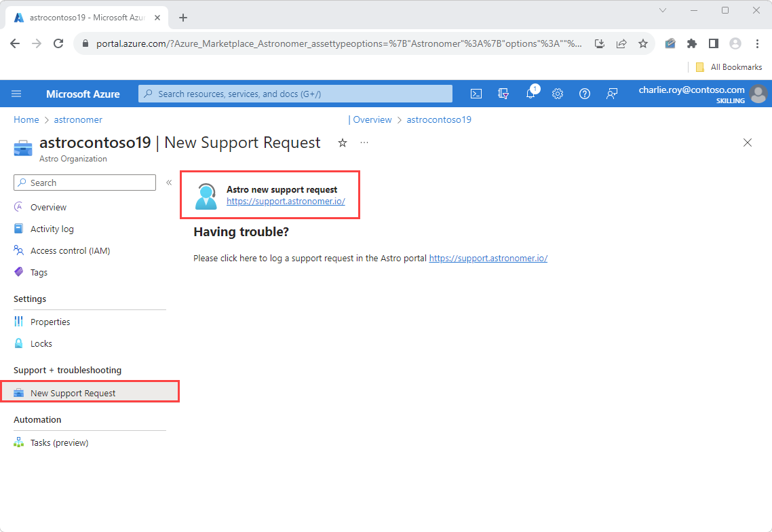The height and width of the screenshot is (532, 772).
Task: Open the Azure portal hamburger menu
Action: (16, 94)
